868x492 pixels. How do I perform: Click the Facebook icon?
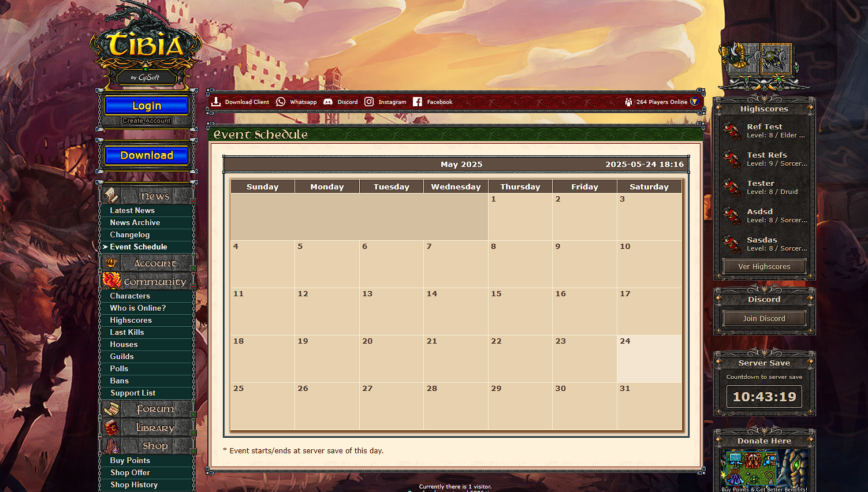[418, 102]
